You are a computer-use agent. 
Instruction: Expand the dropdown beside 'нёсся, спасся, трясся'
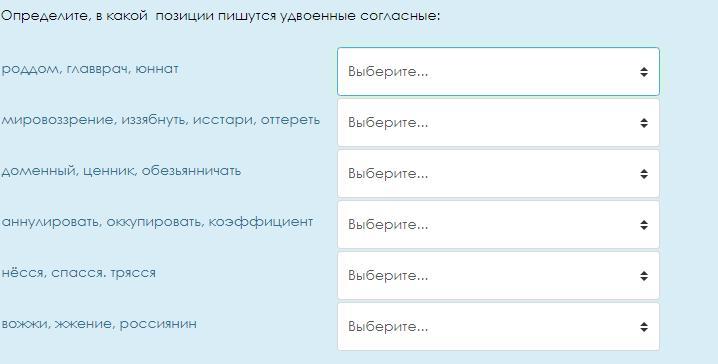point(498,275)
